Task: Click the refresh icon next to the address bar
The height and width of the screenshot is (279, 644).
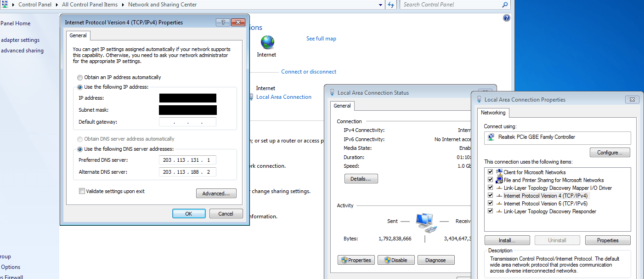Action: click(391, 5)
